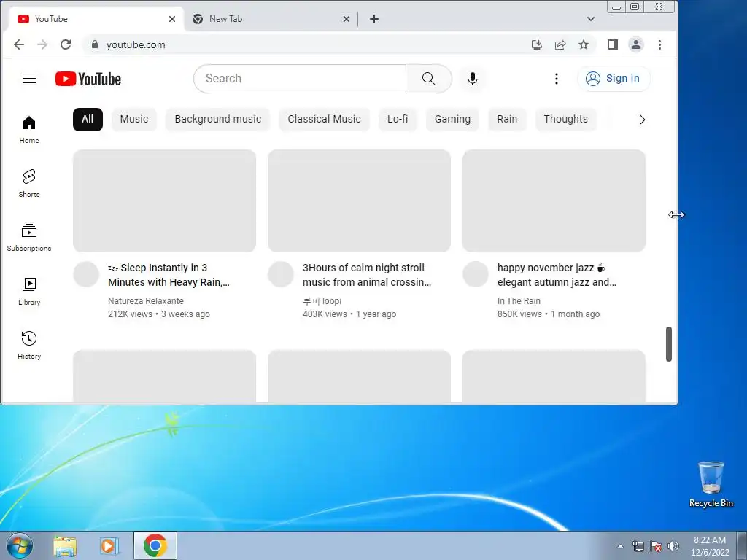Image resolution: width=747 pixels, height=560 pixels.
Task: Click the browser forward arrow
Action: (x=42, y=44)
